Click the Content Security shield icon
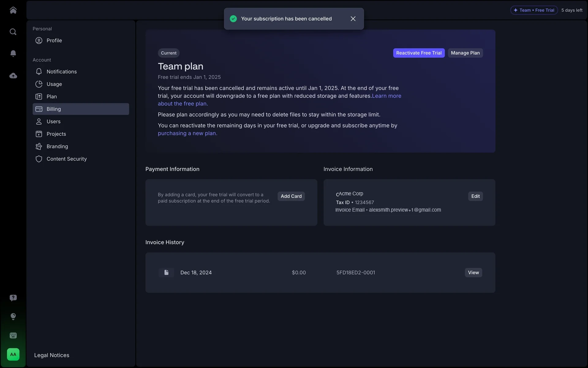Viewport: 588px width, 368px height. (x=39, y=159)
